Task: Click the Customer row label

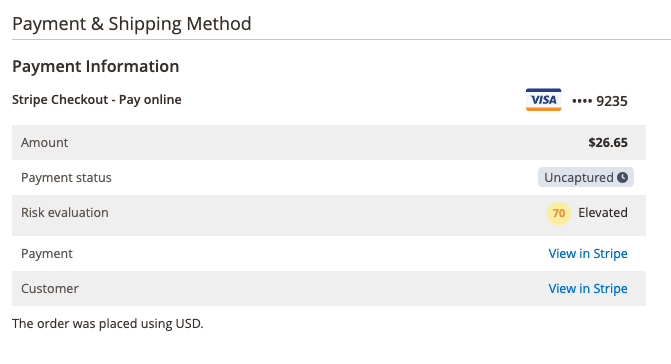Action: pyautogui.click(x=50, y=289)
